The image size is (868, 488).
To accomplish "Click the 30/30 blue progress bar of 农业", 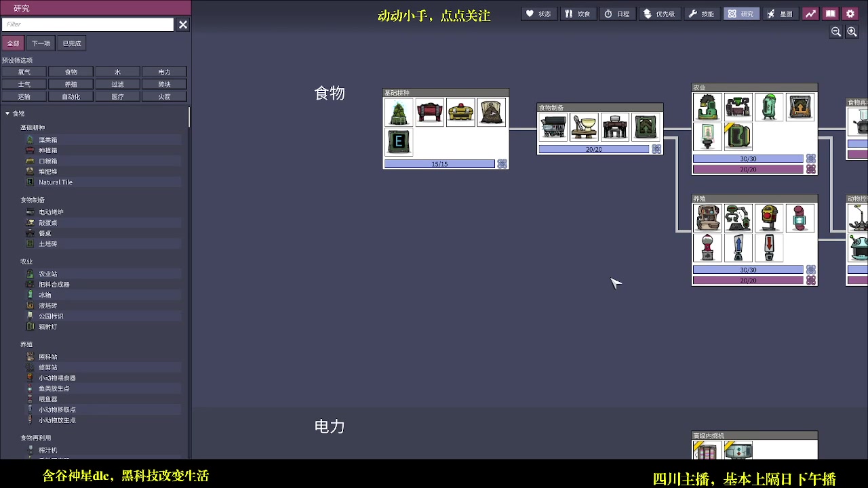I will click(x=748, y=159).
